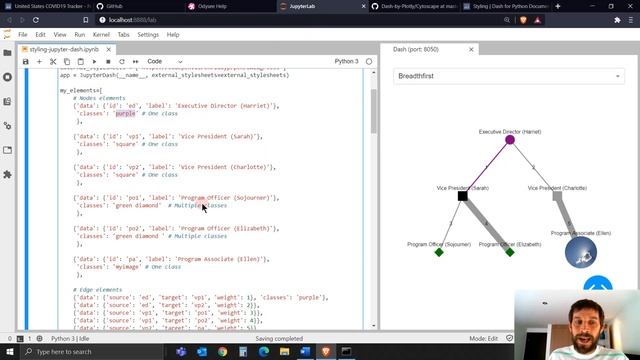
Task: Click the notebook vertical scrollbar thumb
Action: pyautogui.click(x=373, y=111)
